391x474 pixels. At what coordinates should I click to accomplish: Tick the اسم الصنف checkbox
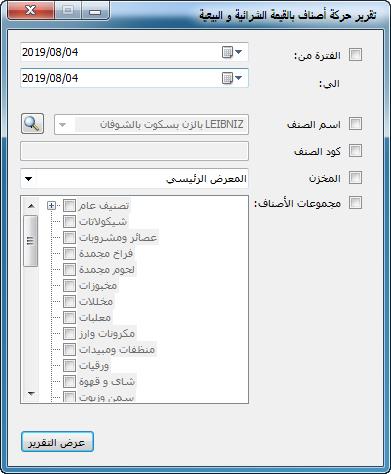click(355, 123)
